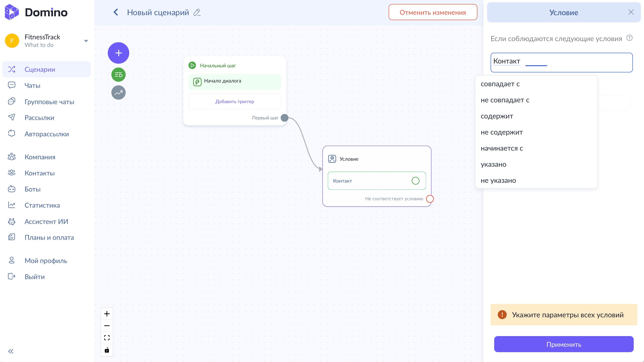Click the help question mark icon

629,38
